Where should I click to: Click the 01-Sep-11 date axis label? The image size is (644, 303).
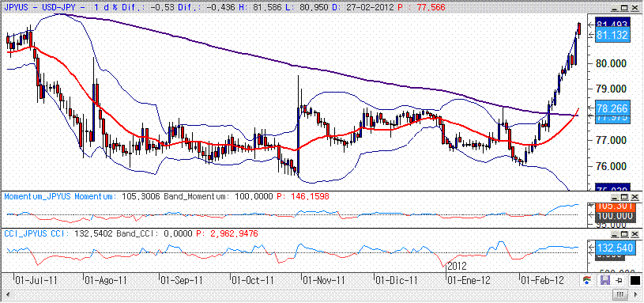182,280
